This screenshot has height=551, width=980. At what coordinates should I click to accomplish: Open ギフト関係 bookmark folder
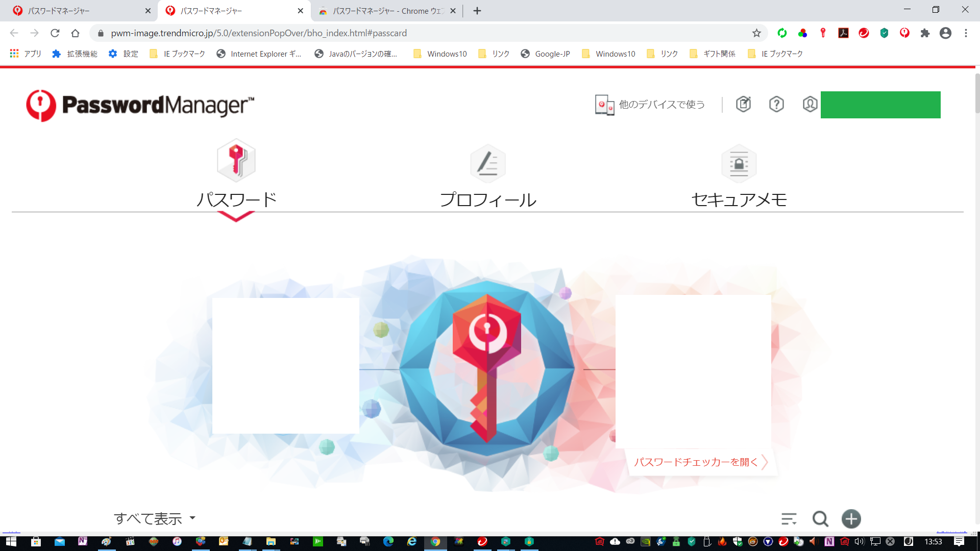pos(712,54)
